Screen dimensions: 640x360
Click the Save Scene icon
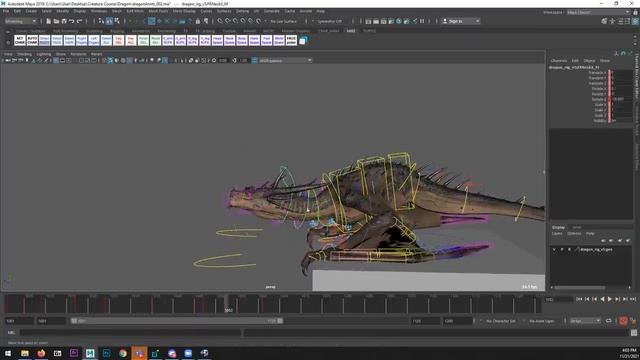click(64, 21)
